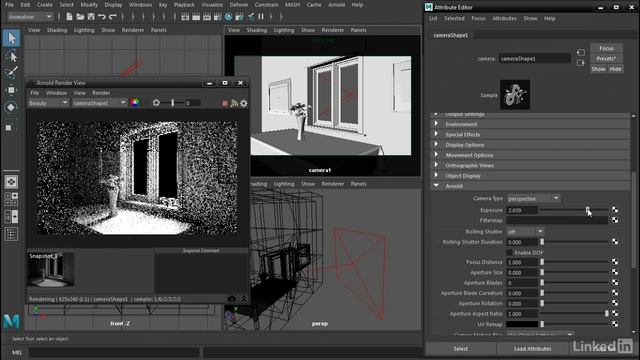
Task: Map Rolling Shutter Duration checker button
Action: click(x=615, y=242)
